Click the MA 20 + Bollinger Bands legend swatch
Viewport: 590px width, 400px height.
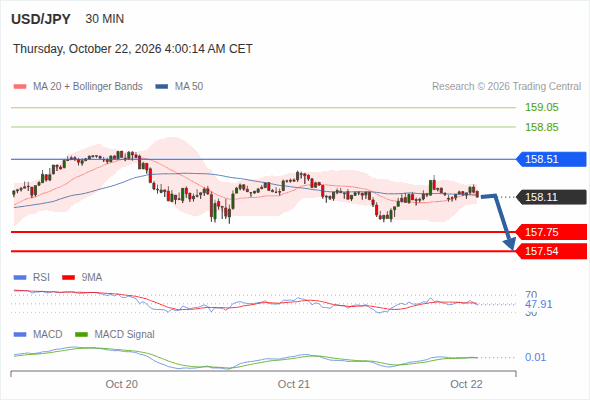20,87
